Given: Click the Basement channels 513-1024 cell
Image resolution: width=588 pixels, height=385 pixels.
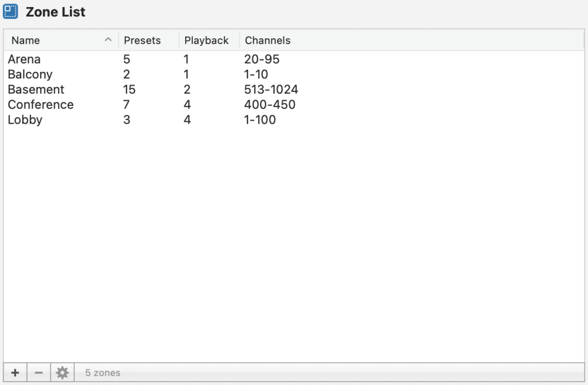Looking at the screenshot, I should point(271,89).
